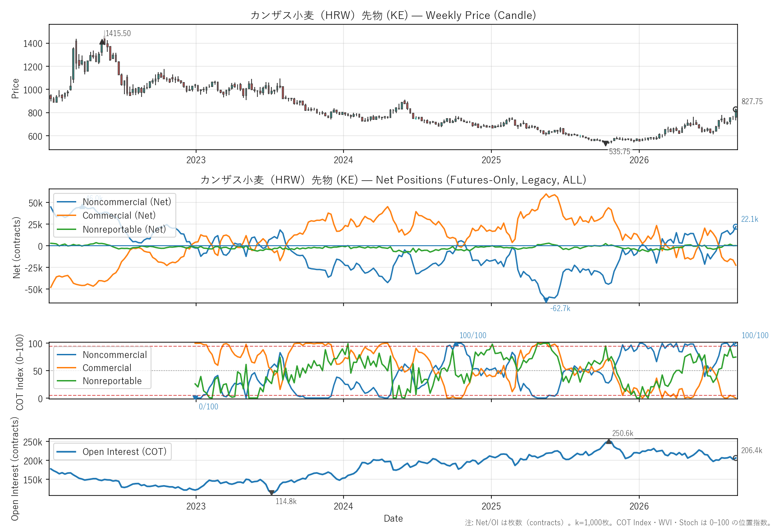Click the COT Index (0–100) axis label

point(19,372)
